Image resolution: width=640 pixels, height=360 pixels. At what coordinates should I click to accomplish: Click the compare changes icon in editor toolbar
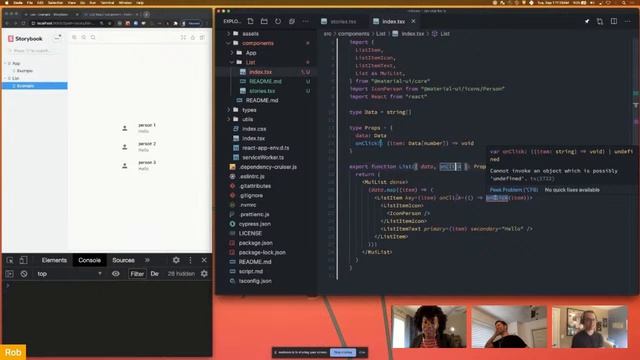tap(600, 21)
